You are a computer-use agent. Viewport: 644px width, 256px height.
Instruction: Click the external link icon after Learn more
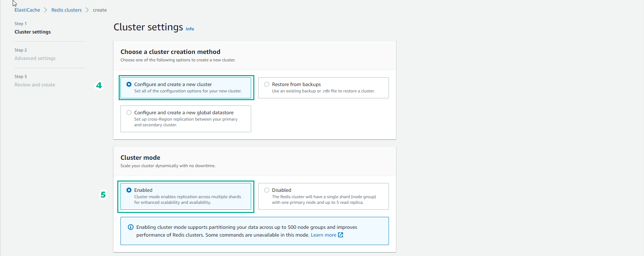point(341,235)
